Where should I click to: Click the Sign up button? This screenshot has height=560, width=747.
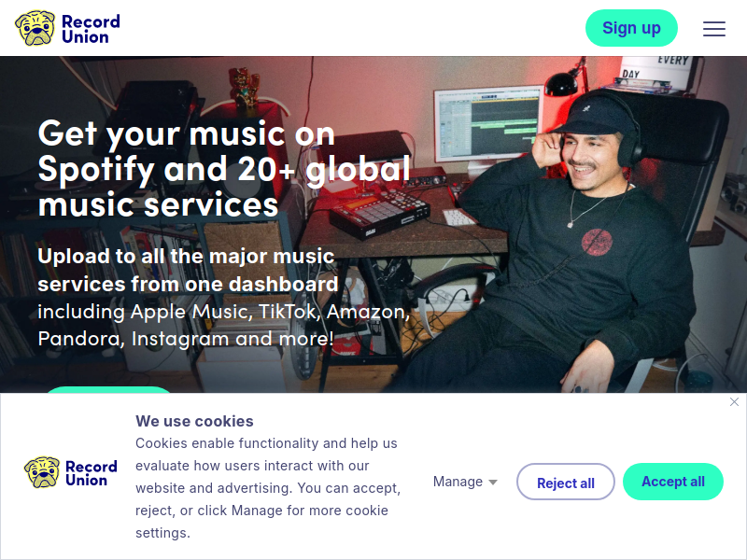coord(631,28)
